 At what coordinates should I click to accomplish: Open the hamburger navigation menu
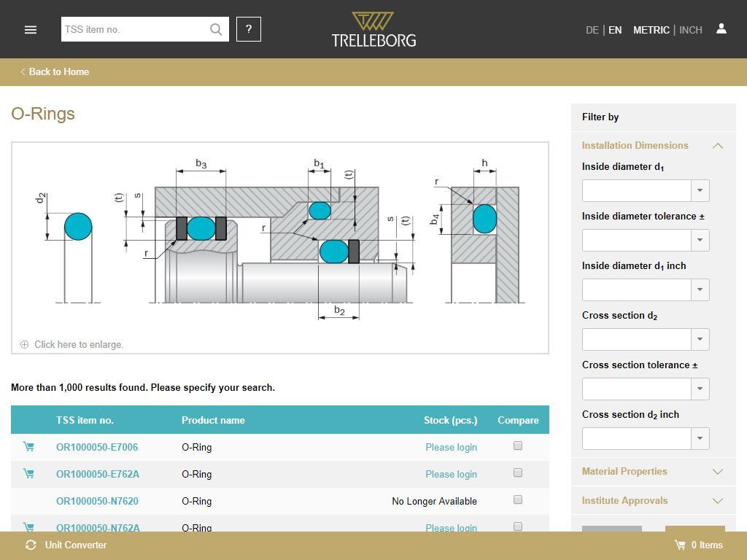pyautogui.click(x=31, y=29)
